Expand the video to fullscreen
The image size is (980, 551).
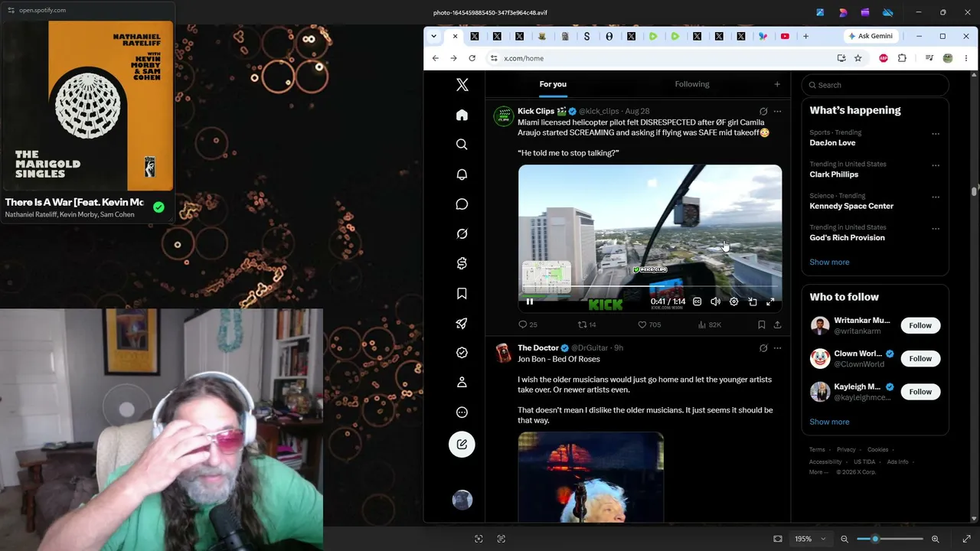[770, 302]
